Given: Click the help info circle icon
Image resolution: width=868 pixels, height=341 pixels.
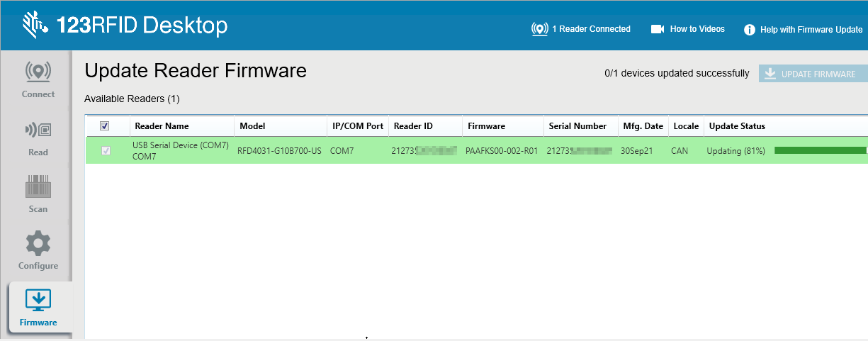Looking at the screenshot, I should coord(749,30).
